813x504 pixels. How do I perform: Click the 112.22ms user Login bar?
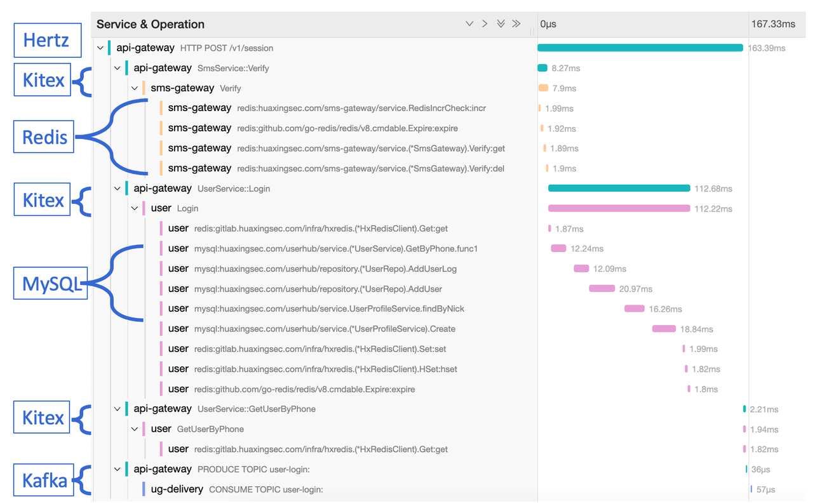click(619, 208)
